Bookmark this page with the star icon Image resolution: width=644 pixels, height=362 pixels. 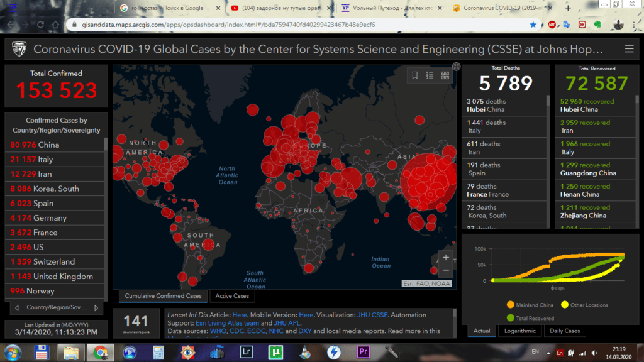click(x=533, y=25)
